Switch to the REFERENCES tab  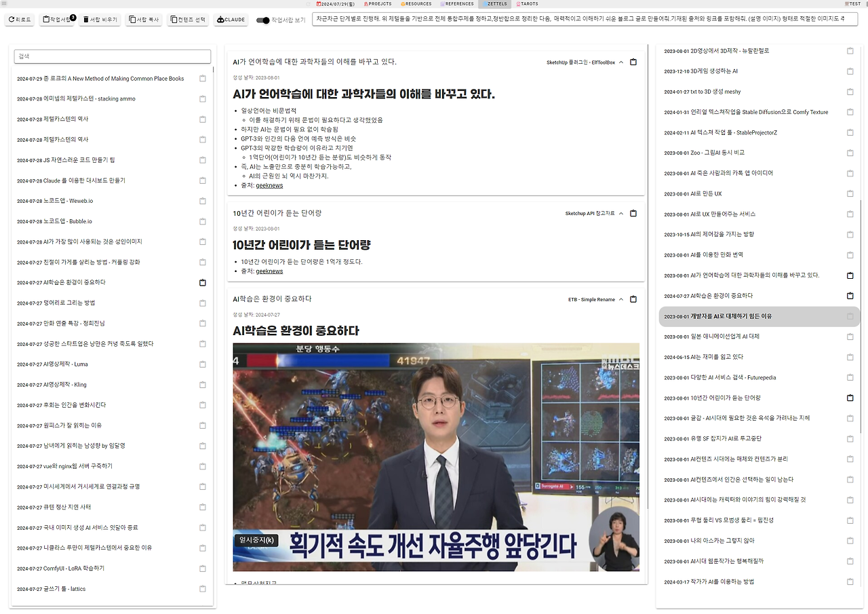(457, 4)
